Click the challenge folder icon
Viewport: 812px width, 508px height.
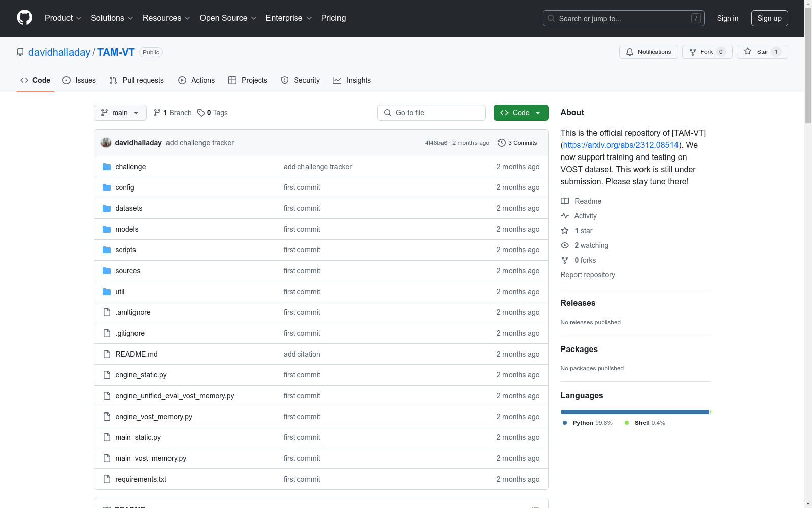107,167
